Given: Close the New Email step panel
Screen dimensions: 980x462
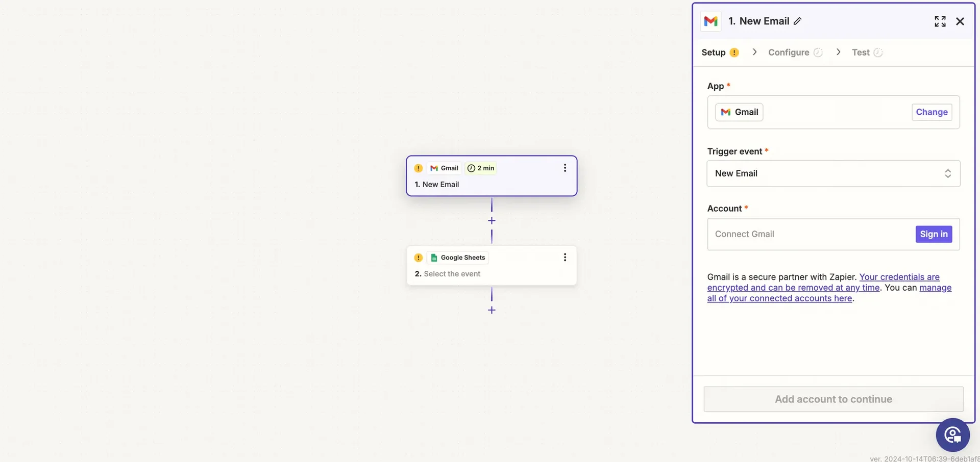Looking at the screenshot, I should point(960,21).
